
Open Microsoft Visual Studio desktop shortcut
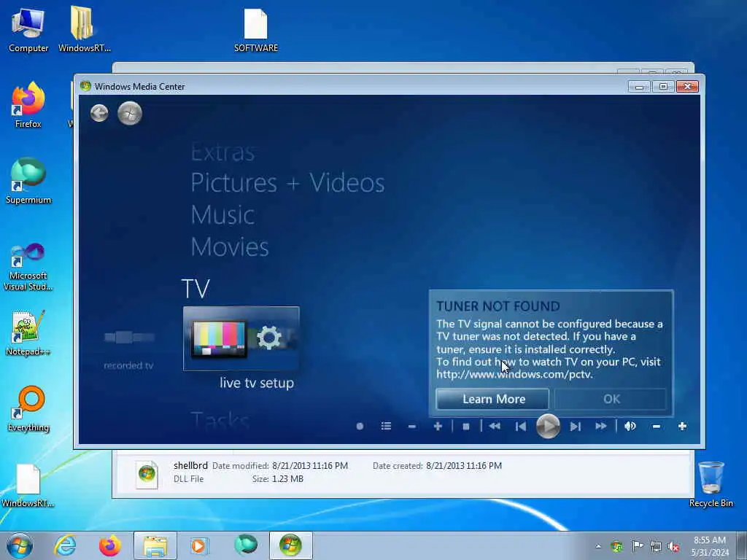tap(28, 267)
